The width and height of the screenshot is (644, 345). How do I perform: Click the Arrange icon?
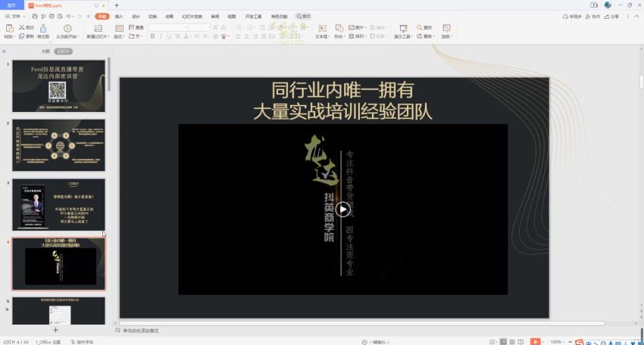click(x=352, y=36)
